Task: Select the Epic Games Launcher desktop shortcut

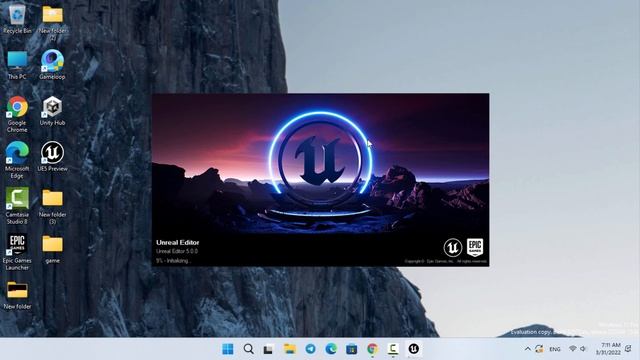Action: click(17, 252)
